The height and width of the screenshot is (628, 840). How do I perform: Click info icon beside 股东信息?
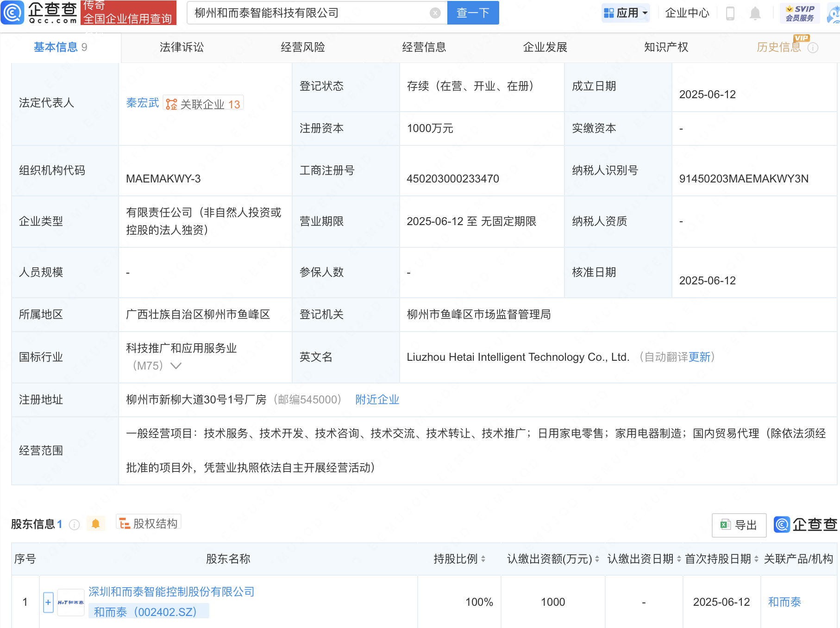74,524
